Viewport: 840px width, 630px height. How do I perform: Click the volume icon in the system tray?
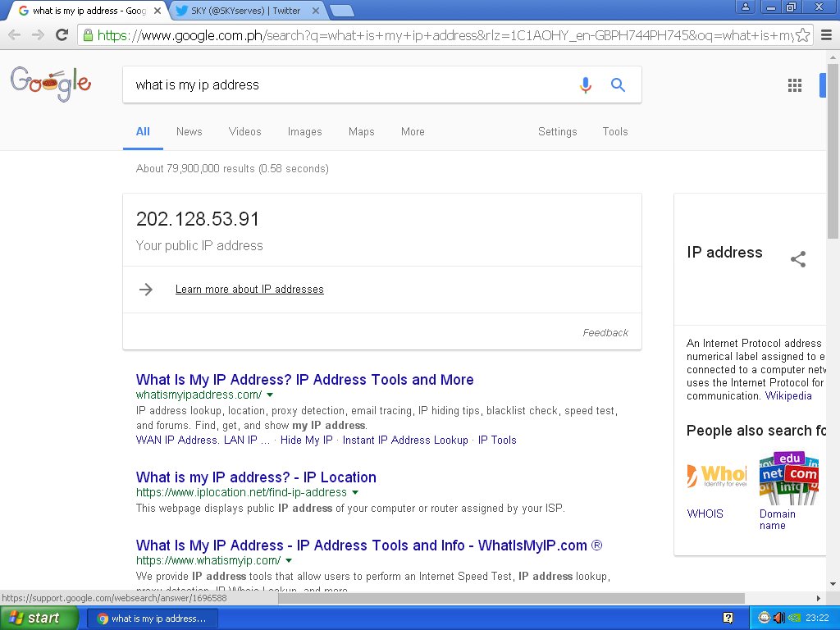779,618
